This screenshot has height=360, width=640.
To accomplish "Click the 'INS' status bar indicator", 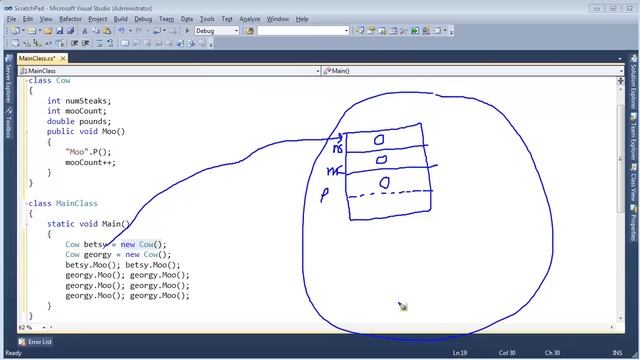I will coord(617,353).
